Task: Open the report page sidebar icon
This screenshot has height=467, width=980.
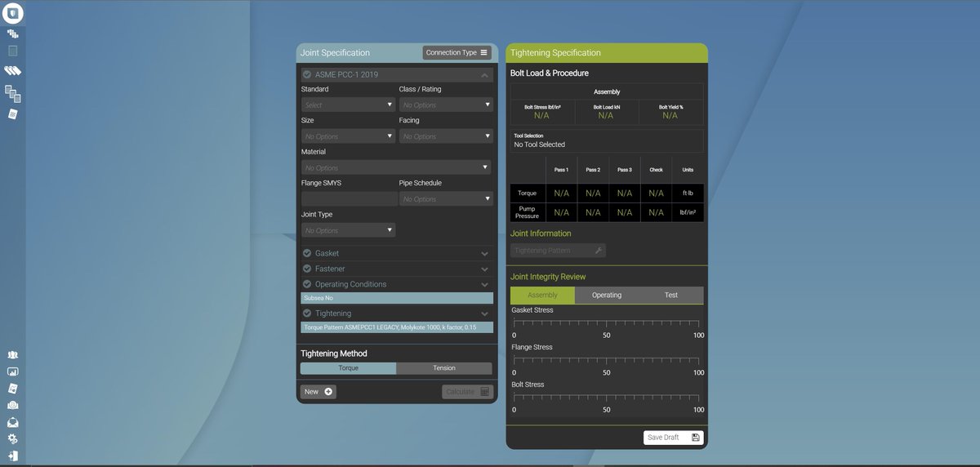Action: [12, 388]
